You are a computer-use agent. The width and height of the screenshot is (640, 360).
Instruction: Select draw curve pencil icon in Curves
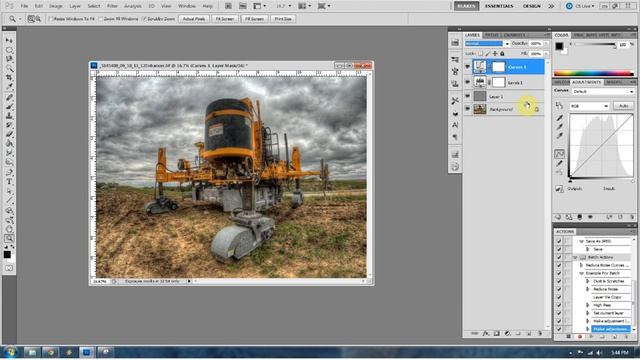559,163
